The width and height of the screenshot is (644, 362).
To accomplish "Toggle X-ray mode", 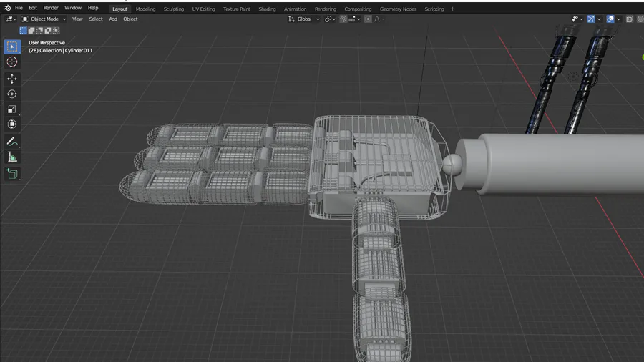I will pyautogui.click(x=629, y=19).
